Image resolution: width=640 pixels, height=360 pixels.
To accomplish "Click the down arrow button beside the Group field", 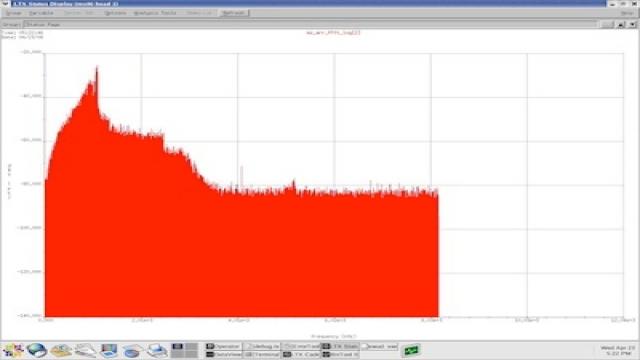I will 632,24.
